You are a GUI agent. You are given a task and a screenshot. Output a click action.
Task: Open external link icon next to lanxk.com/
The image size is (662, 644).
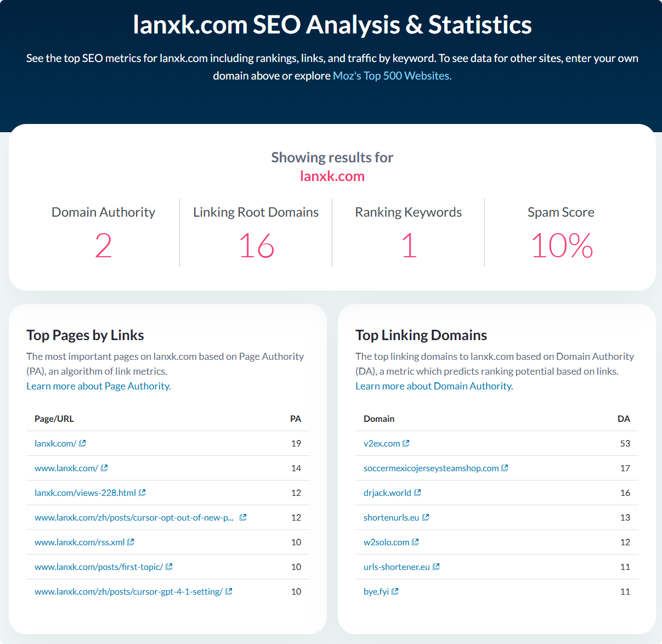coord(82,443)
